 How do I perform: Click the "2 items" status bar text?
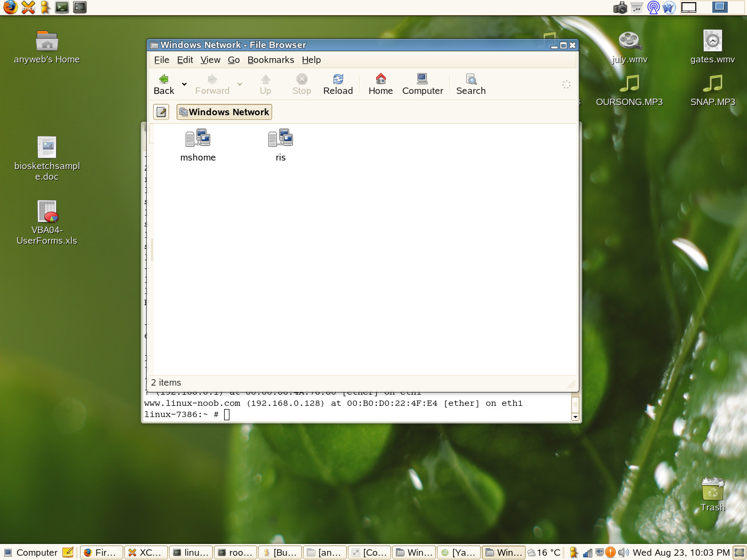pos(166,382)
